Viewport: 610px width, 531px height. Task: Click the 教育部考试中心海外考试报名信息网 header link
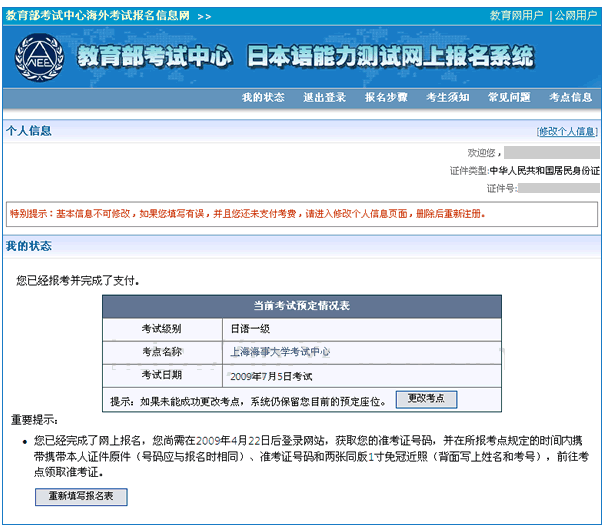click(x=97, y=16)
